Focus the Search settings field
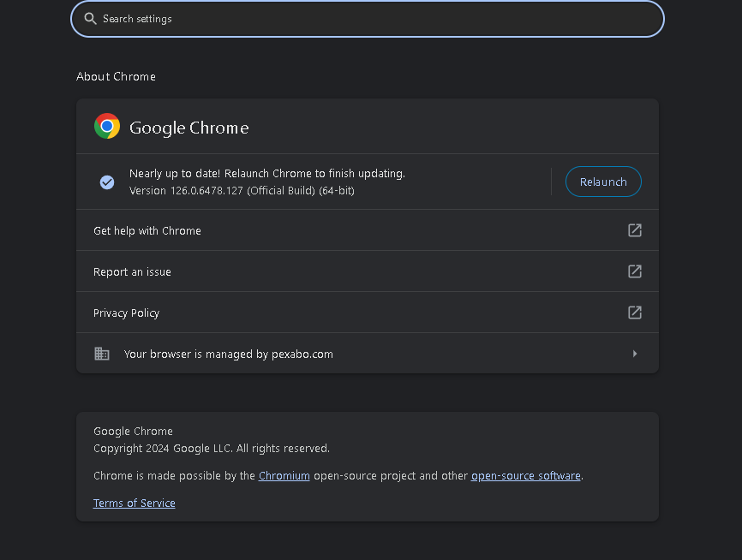The width and height of the screenshot is (742, 560). pyautogui.click(x=368, y=19)
